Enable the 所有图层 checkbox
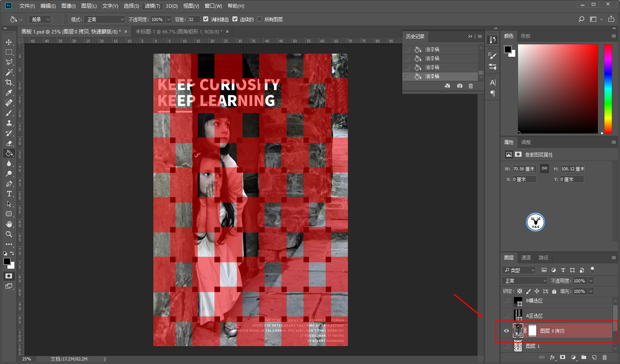 [x=260, y=19]
